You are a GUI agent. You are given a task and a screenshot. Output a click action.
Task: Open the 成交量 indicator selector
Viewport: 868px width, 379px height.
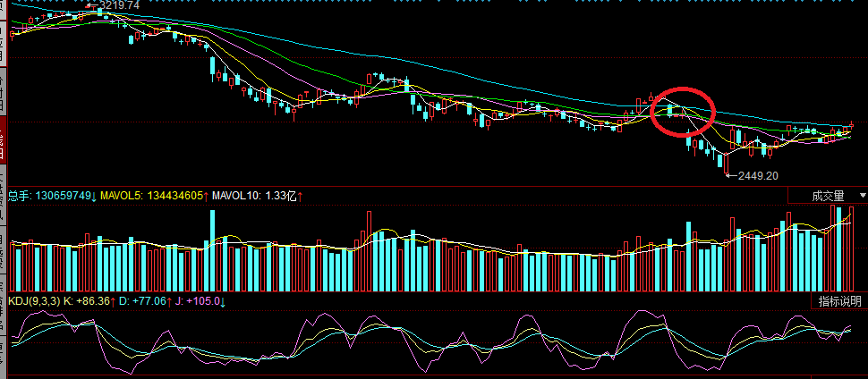coord(828,195)
